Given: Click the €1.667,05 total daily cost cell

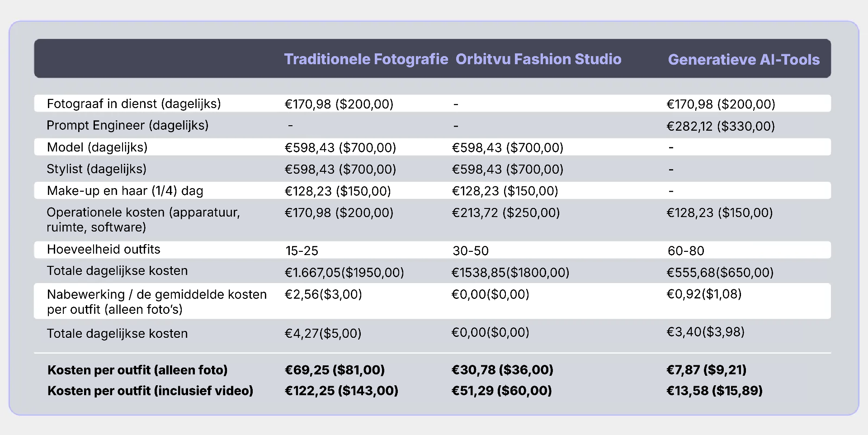Looking at the screenshot, I should (344, 273).
